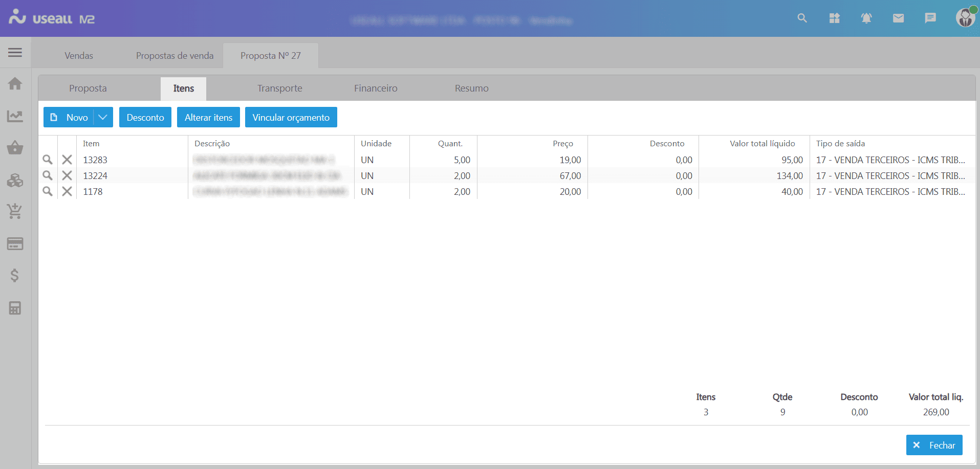Open the user profile avatar
This screenshot has width=980, height=469.
(965, 18)
